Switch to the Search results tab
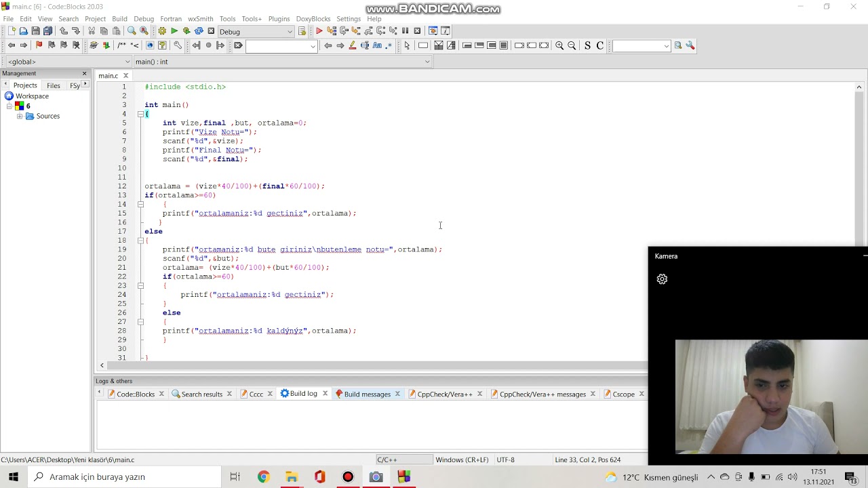 click(x=201, y=394)
